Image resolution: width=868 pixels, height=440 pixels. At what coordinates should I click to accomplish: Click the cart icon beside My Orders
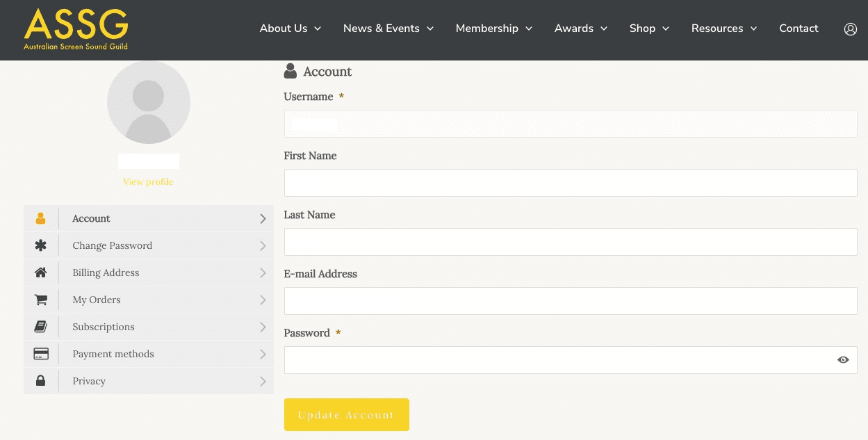(40, 300)
